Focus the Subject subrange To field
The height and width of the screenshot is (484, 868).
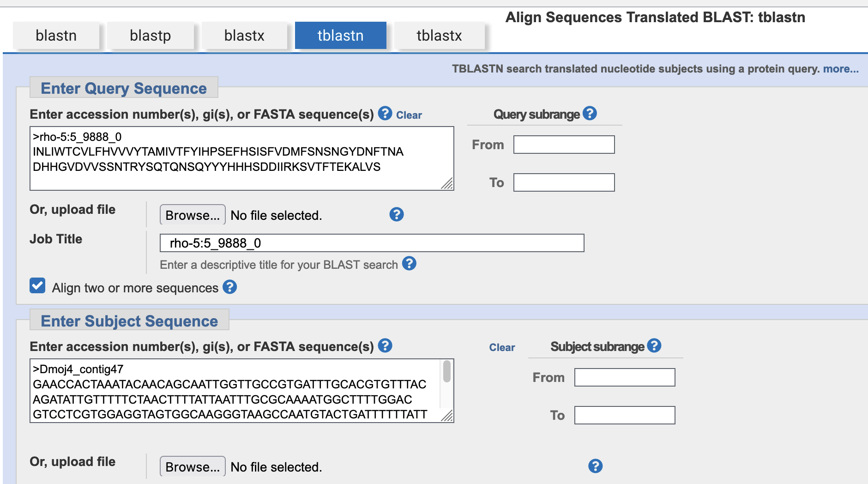point(625,415)
